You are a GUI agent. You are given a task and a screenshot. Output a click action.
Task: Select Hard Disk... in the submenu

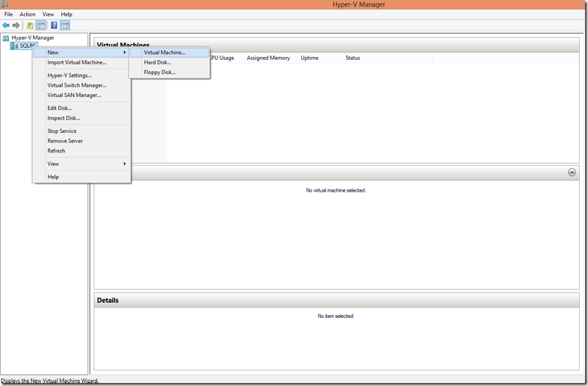tap(158, 62)
